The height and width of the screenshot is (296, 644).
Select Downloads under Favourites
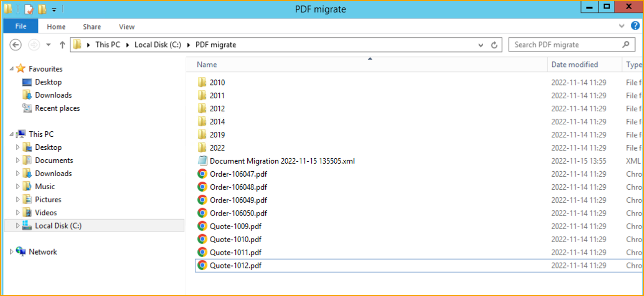pos(53,95)
